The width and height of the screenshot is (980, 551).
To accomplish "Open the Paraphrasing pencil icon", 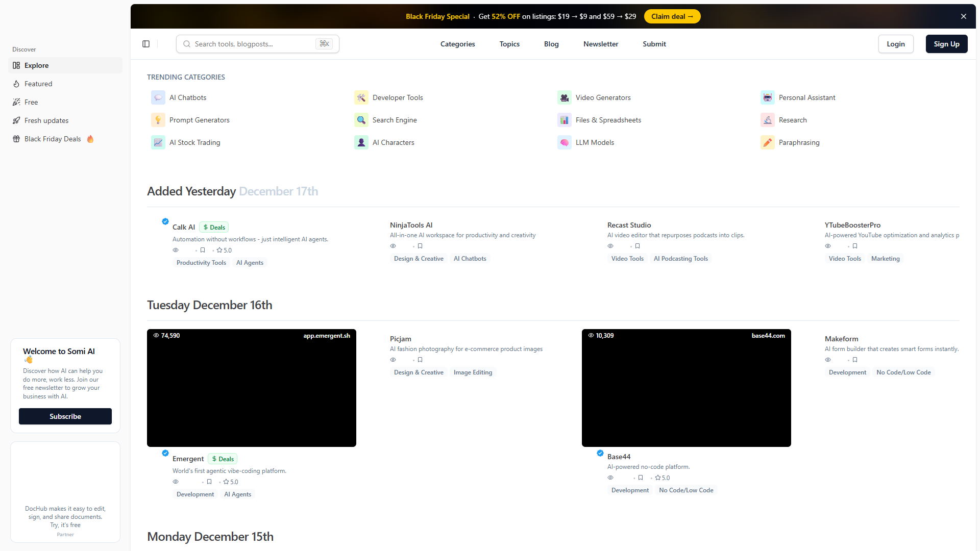I will 768,142.
